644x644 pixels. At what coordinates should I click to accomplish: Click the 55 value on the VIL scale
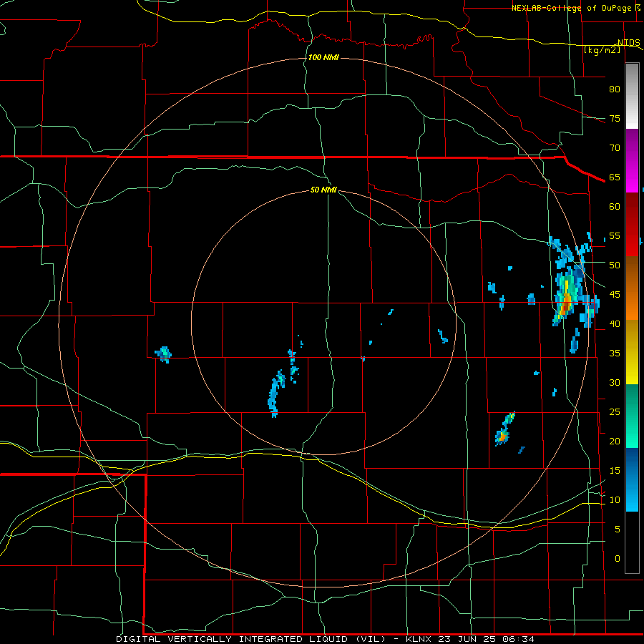coord(615,235)
